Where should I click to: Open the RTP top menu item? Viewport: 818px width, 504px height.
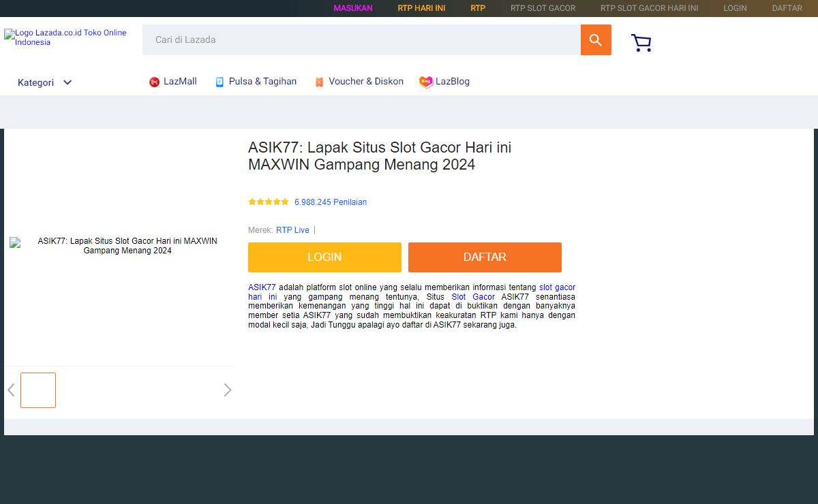coord(478,8)
